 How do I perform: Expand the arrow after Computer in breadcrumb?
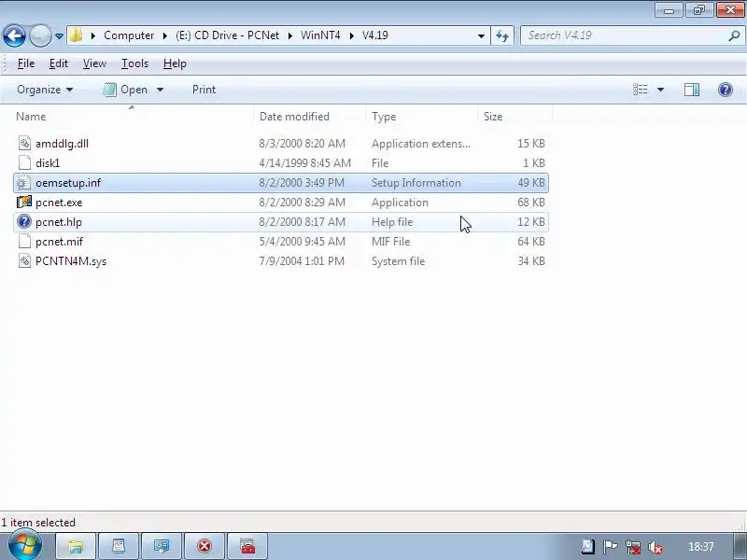pyautogui.click(x=165, y=35)
